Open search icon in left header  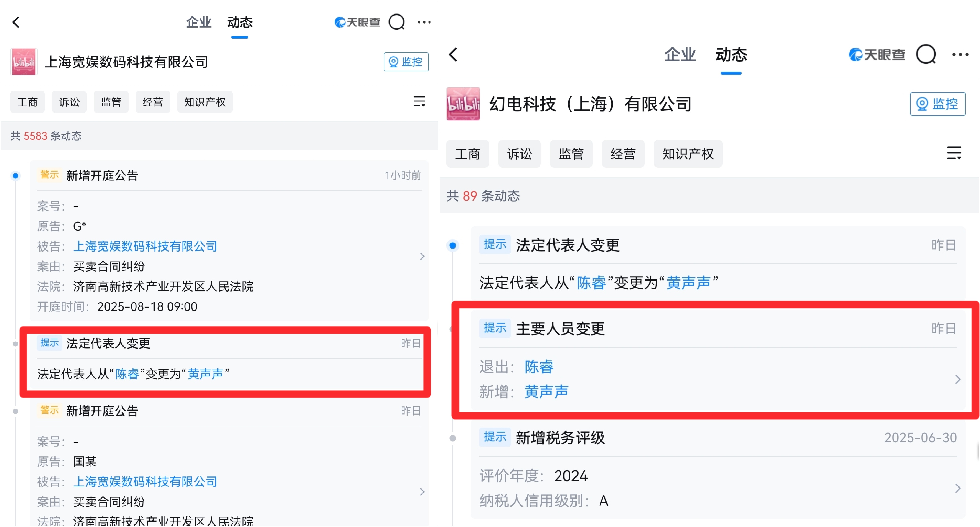(397, 22)
